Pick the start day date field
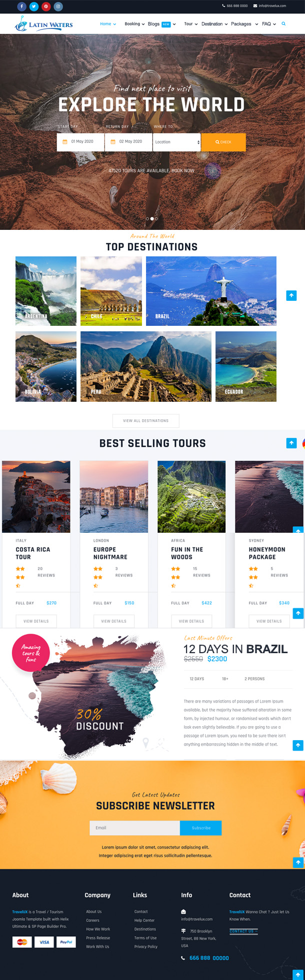The height and width of the screenshot is (980, 305). 80,142
